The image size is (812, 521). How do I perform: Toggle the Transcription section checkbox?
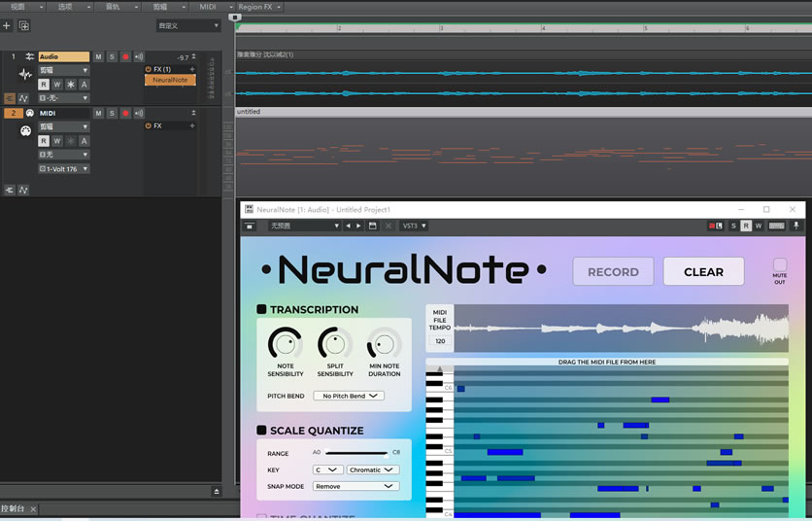pyautogui.click(x=261, y=309)
